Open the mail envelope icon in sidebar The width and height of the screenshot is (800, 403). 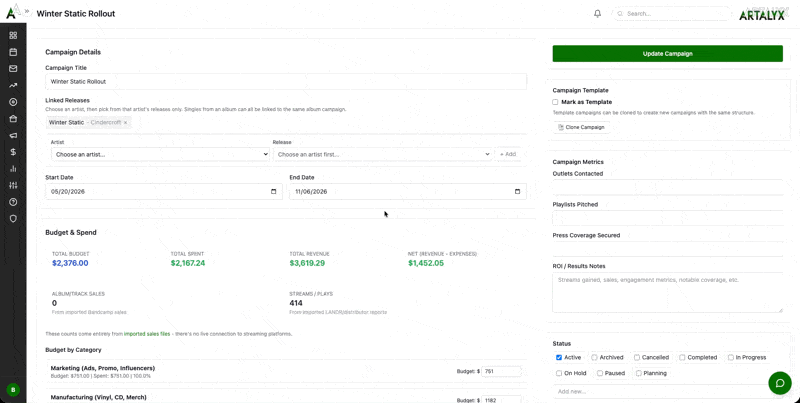[13, 68]
